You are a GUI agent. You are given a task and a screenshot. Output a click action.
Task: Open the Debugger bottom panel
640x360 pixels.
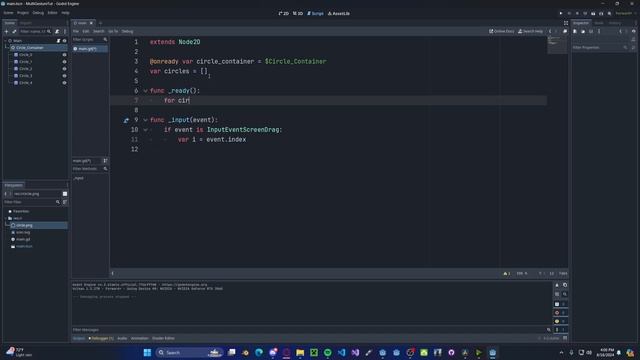coord(101,338)
